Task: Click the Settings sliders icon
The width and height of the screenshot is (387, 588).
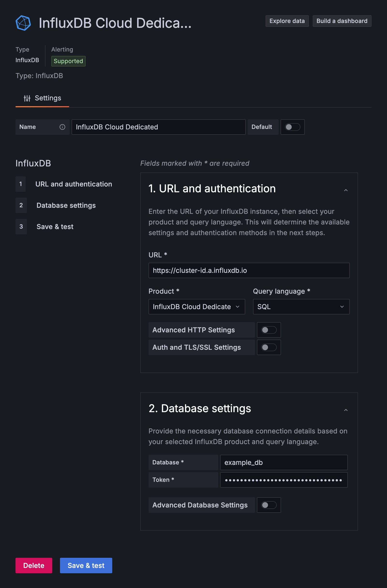Action: point(27,98)
